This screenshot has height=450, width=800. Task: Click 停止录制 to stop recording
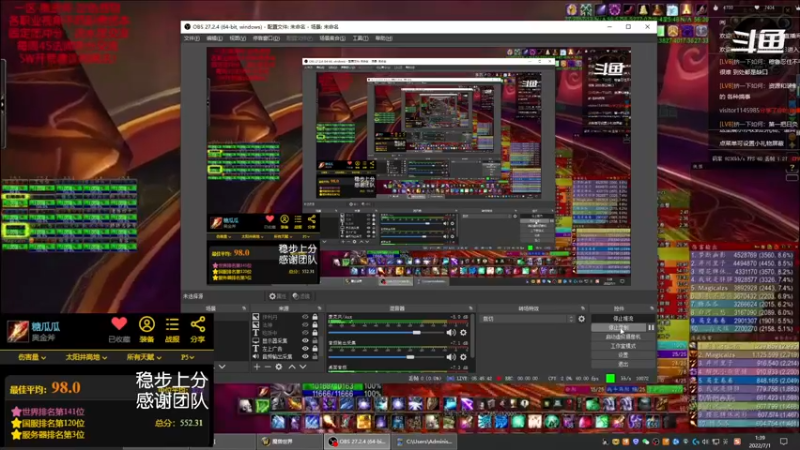click(x=619, y=328)
